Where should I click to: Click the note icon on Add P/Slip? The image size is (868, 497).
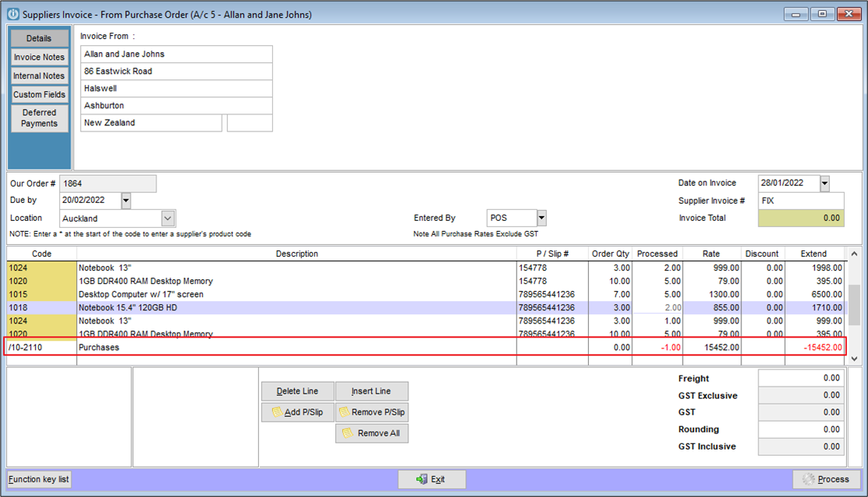coord(277,411)
